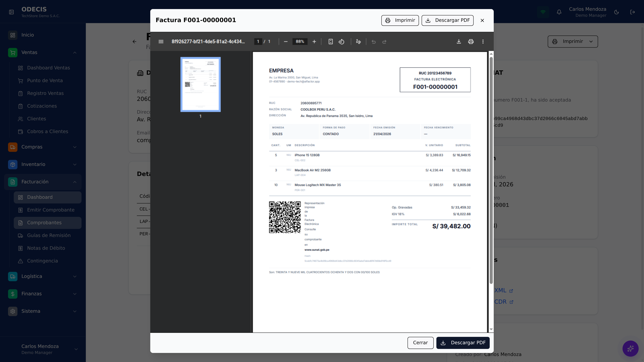
Task: Log out using the exit icon
Action: coord(632,12)
